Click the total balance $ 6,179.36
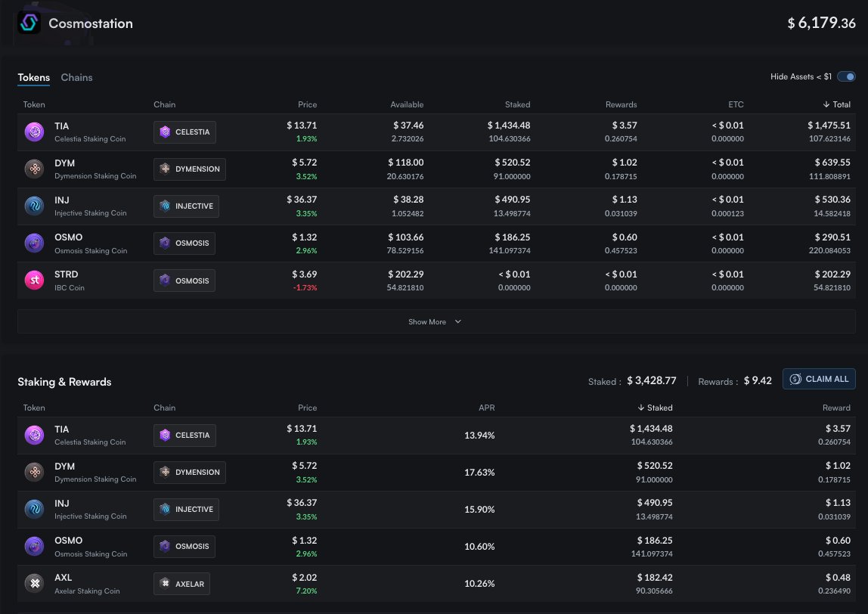868x614 pixels. [821, 23]
